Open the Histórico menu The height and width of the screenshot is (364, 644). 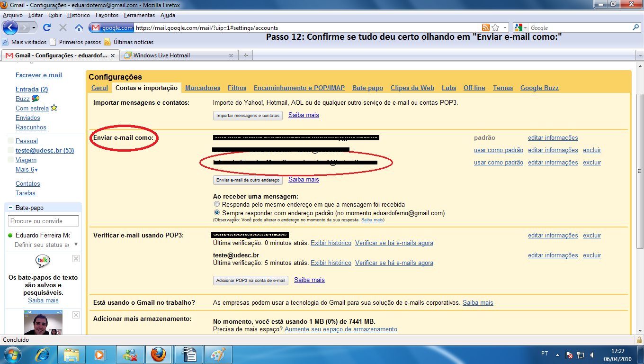coord(79,15)
